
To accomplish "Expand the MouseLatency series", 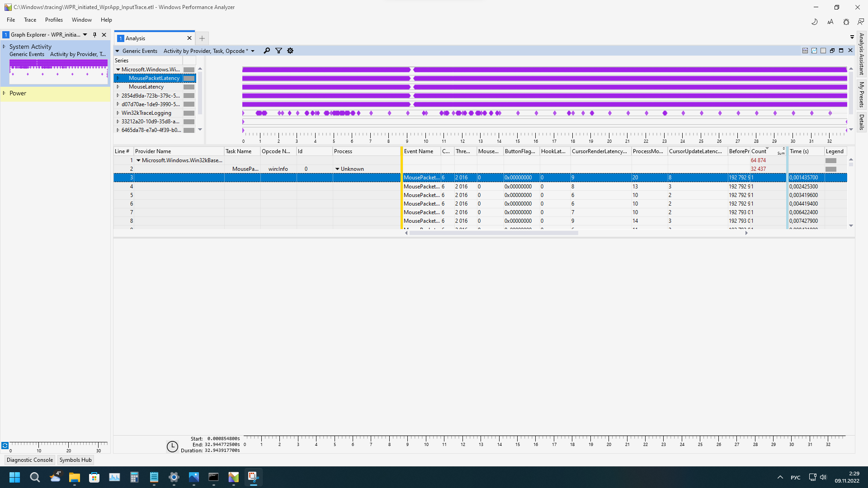I will [118, 87].
